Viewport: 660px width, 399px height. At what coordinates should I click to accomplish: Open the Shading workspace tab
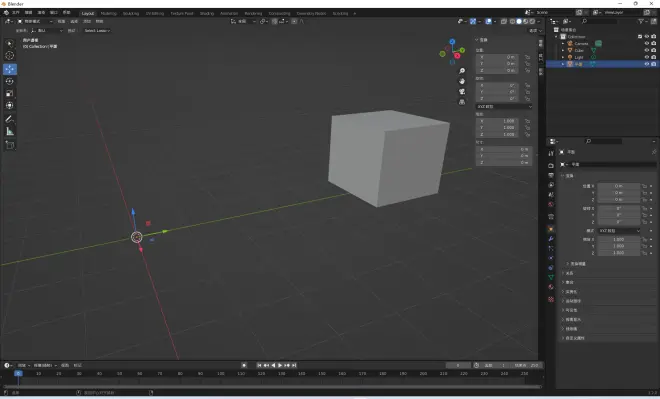(207, 13)
